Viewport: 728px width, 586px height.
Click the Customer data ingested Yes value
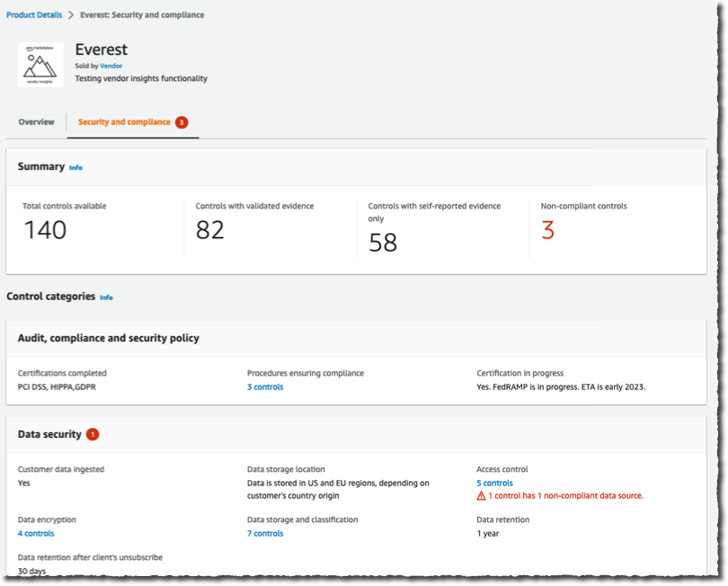[23, 483]
